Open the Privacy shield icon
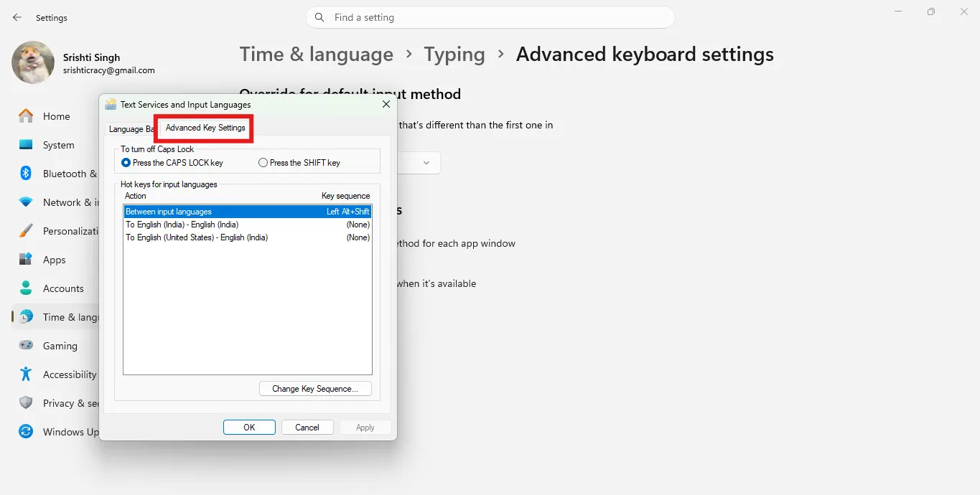This screenshot has height=495, width=980. (x=26, y=403)
